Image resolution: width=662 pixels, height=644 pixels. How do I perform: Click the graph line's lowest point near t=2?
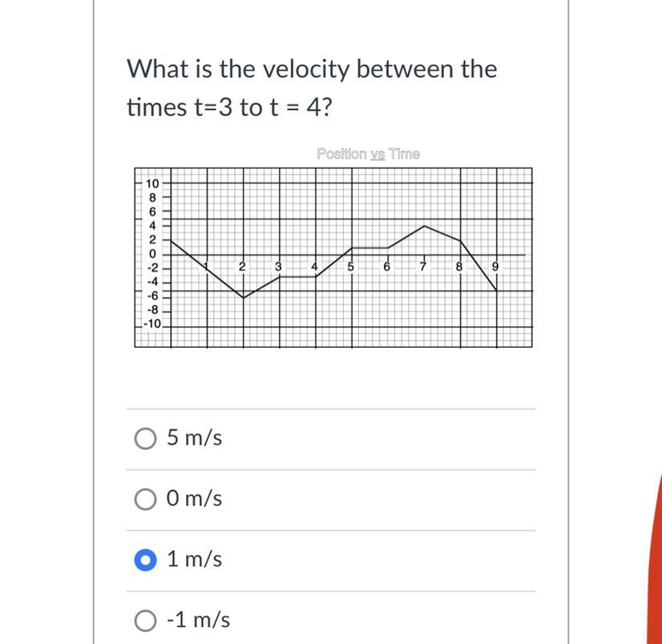(244, 297)
